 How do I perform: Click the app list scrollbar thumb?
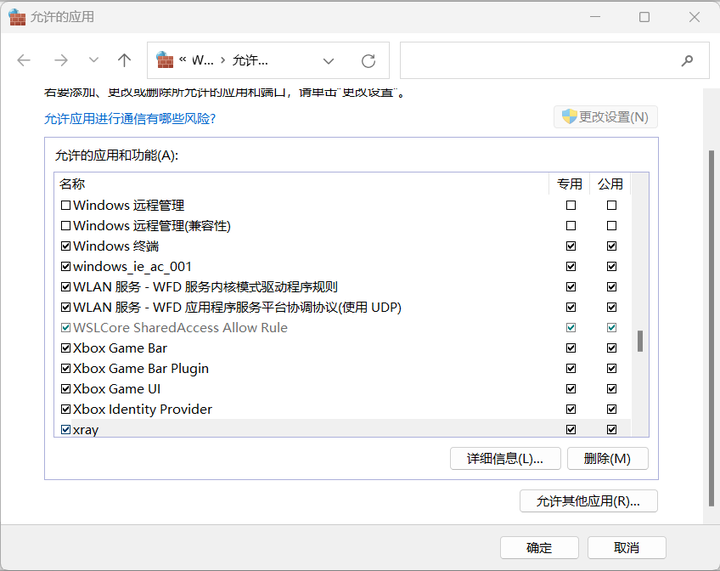pos(640,341)
